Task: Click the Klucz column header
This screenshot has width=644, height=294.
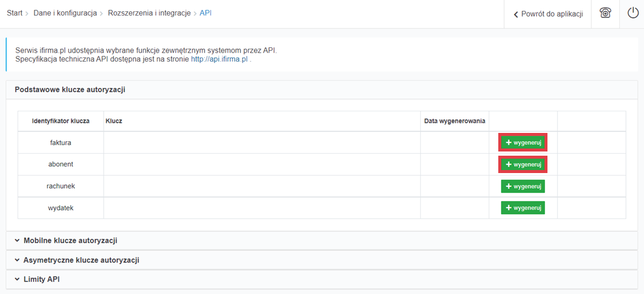Action: (x=114, y=121)
